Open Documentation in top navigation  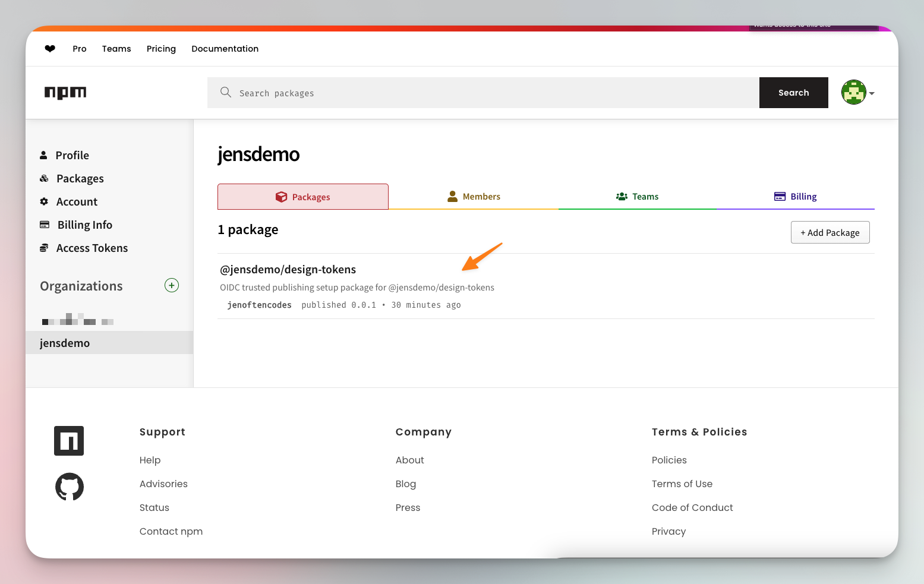coord(225,49)
